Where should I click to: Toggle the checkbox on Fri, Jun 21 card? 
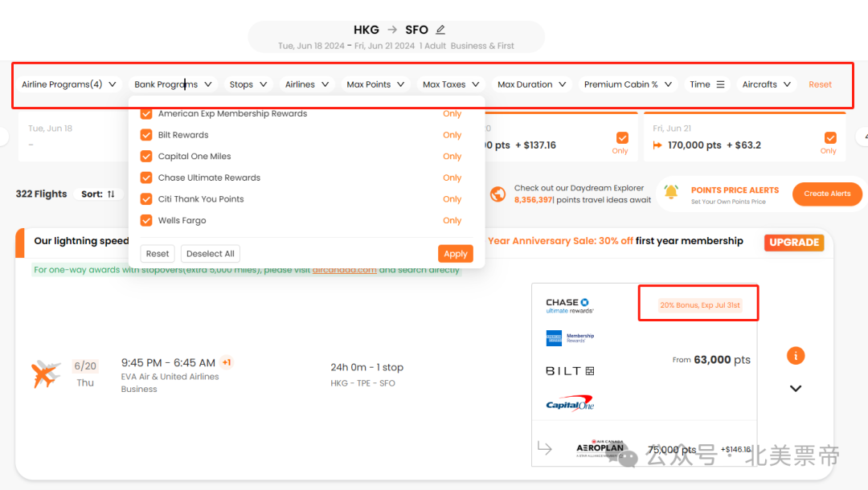(x=829, y=137)
